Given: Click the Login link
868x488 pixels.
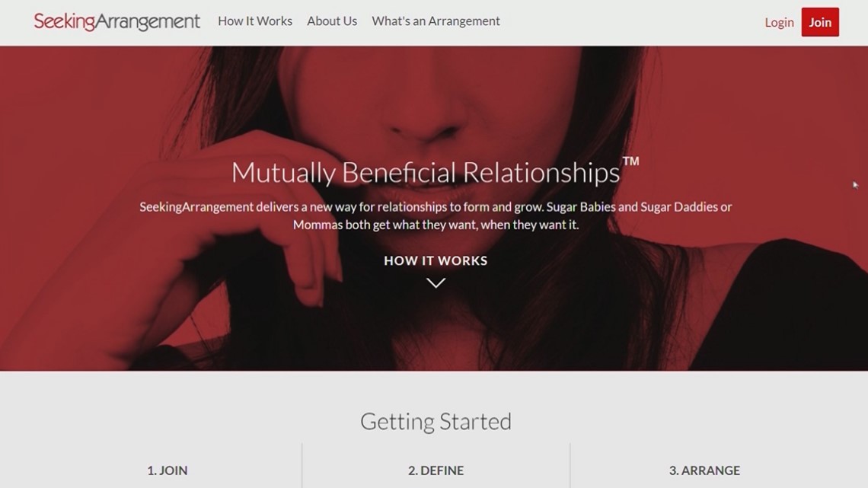Looking at the screenshot, I should point(779,22).
